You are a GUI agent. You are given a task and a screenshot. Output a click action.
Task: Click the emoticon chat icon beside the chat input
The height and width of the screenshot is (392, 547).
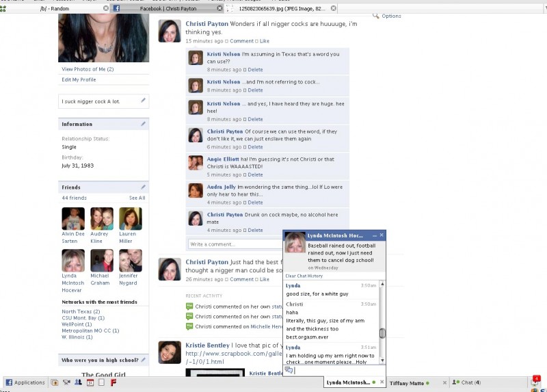[x=289, y=370]
